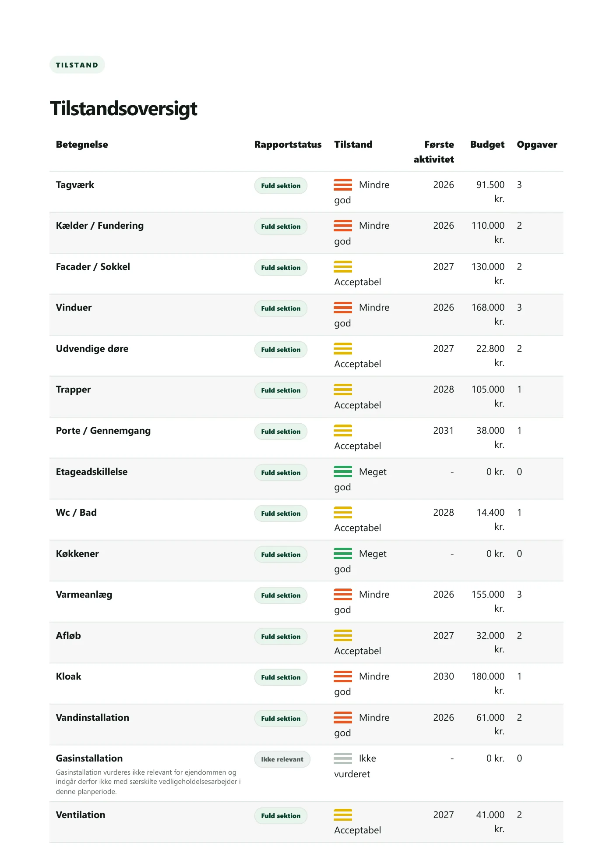Click the Tilstandsoversigt heading
The image size is (613, 868).
pos(123,109)
